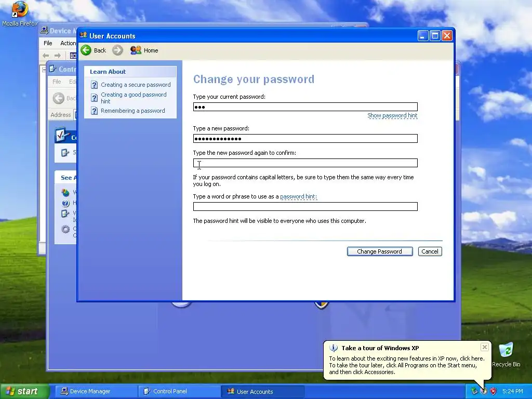This screenshot has width=532, height=399.
Task: Click the User Accounts title bar icon
Action: (x=84, y=35)
